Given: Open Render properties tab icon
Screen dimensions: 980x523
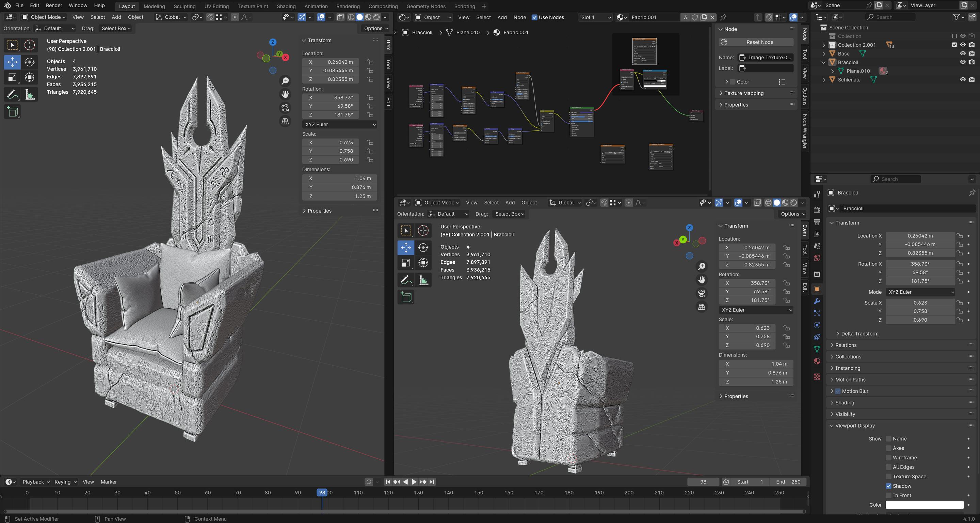Looking at the screenshot, I should pos(816,209).
